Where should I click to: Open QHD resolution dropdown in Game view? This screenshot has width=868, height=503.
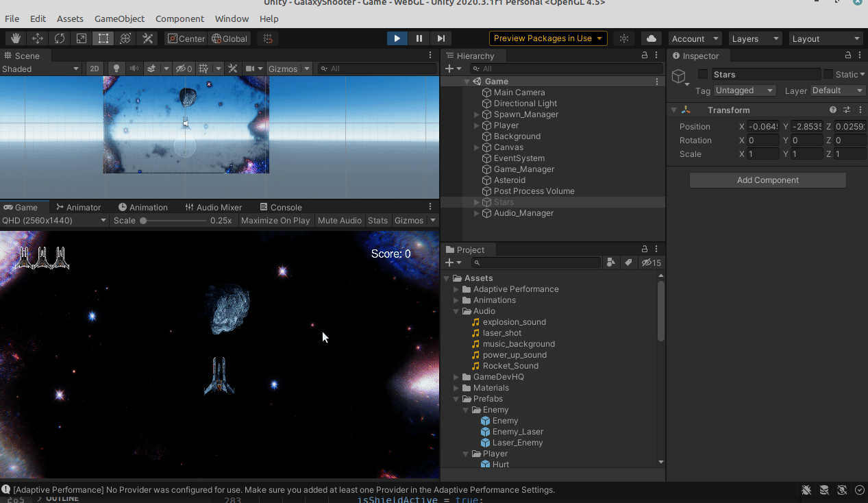54,220
